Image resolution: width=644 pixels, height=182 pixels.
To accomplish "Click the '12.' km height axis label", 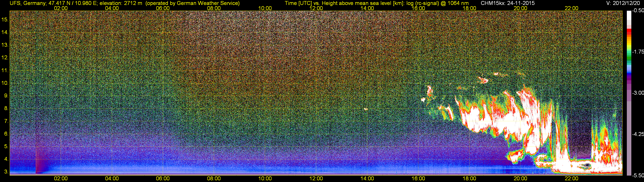I will (5, 58).
